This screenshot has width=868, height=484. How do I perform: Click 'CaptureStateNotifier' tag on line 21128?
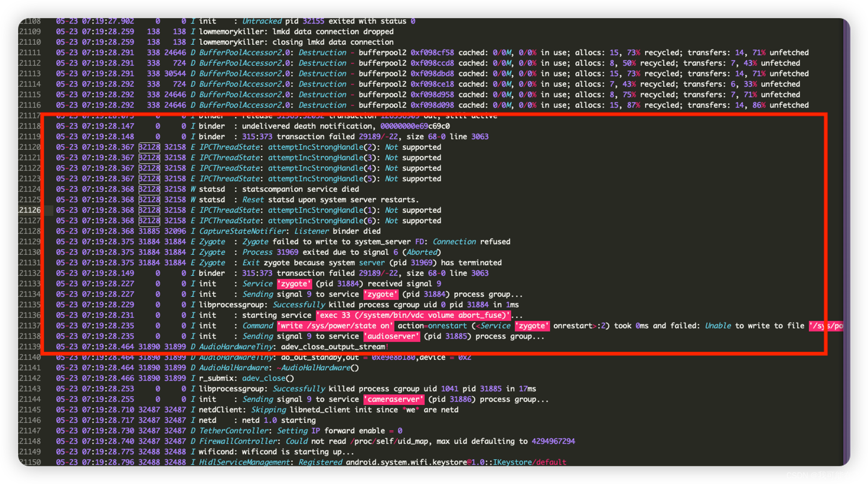pos(242,231)
